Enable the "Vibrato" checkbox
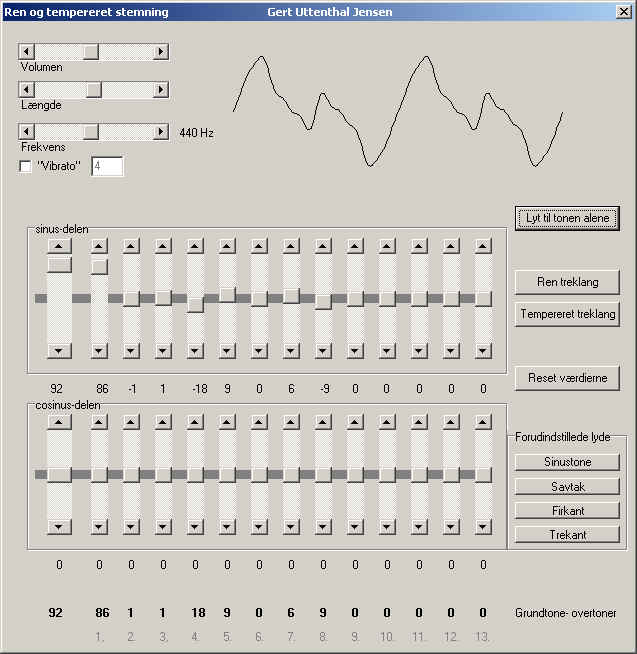Image resolution: width=637 pixels, height=654 pixels. click(x=25, y=166)
